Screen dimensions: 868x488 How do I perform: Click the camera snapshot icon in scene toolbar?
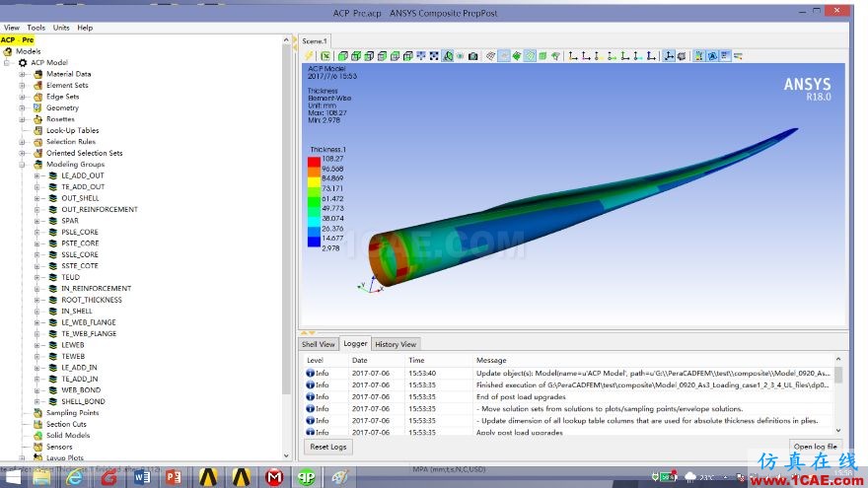click(x=472, y=56)
